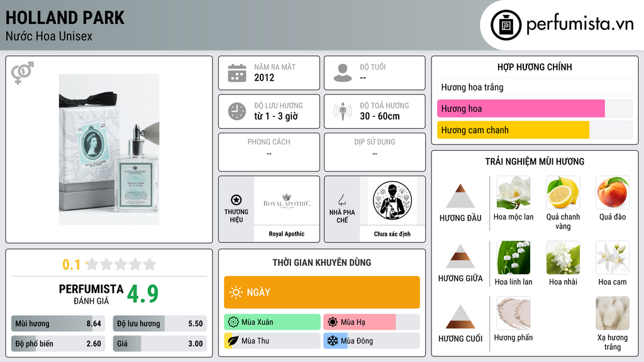Screen dimensions: 644x362
Task: Select the Quả đào note image
Action: click(613, 192)
